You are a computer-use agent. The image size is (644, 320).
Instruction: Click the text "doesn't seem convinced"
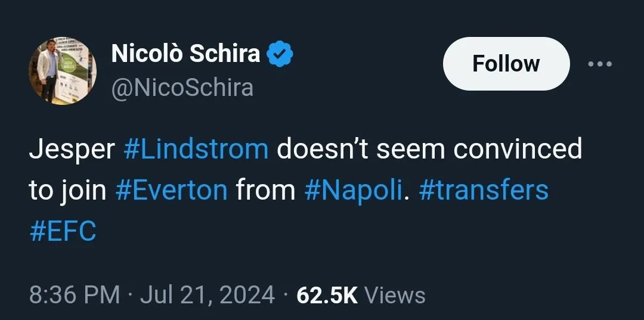[429, 149]
